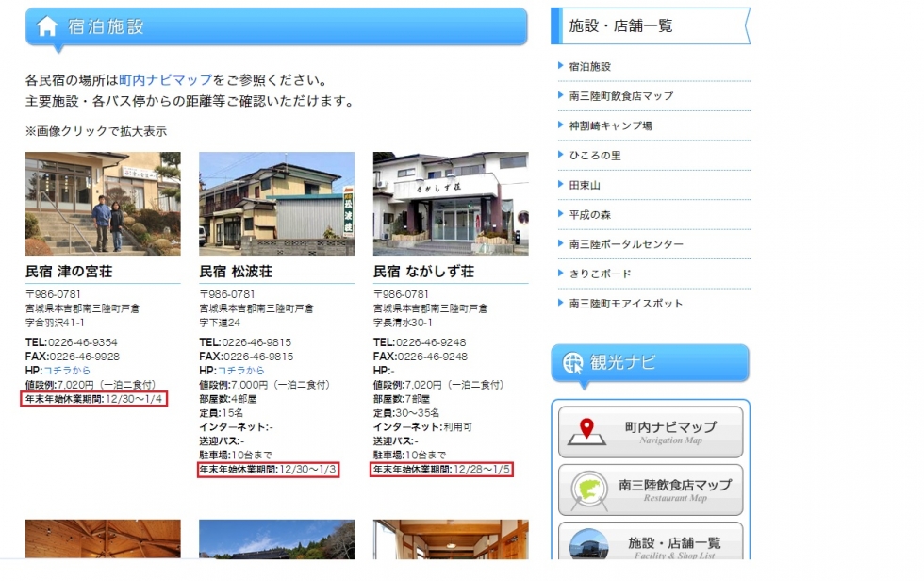The image size is (924, 581).
Task: Click the globe icon beside 観光ナビ
Action: (x=572, y=362)
